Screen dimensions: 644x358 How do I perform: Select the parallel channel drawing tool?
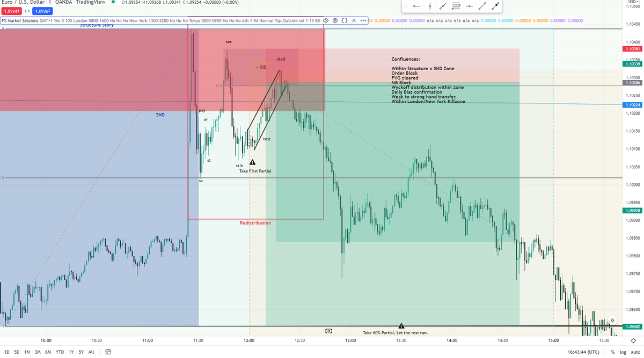coord(457,6)
